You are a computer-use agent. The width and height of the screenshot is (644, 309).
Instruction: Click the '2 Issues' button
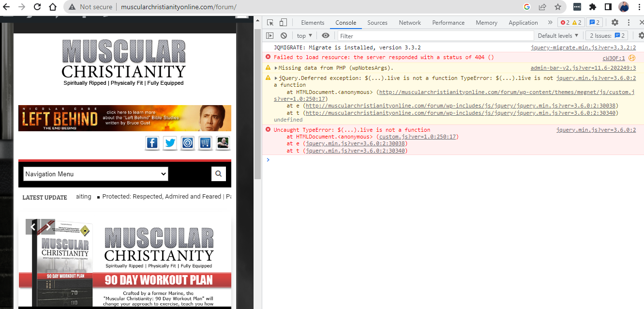pos(606,36)
